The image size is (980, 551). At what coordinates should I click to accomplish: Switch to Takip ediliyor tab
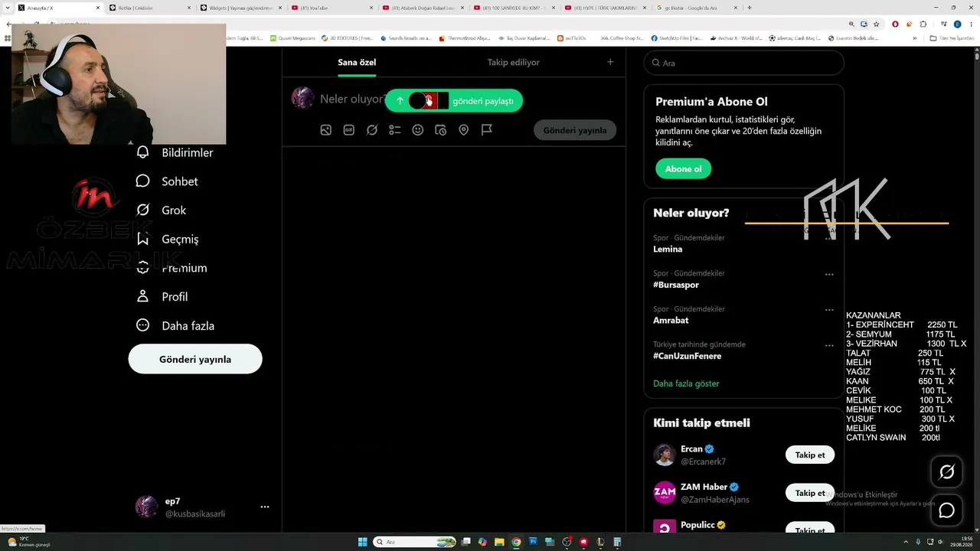point(514,62)
